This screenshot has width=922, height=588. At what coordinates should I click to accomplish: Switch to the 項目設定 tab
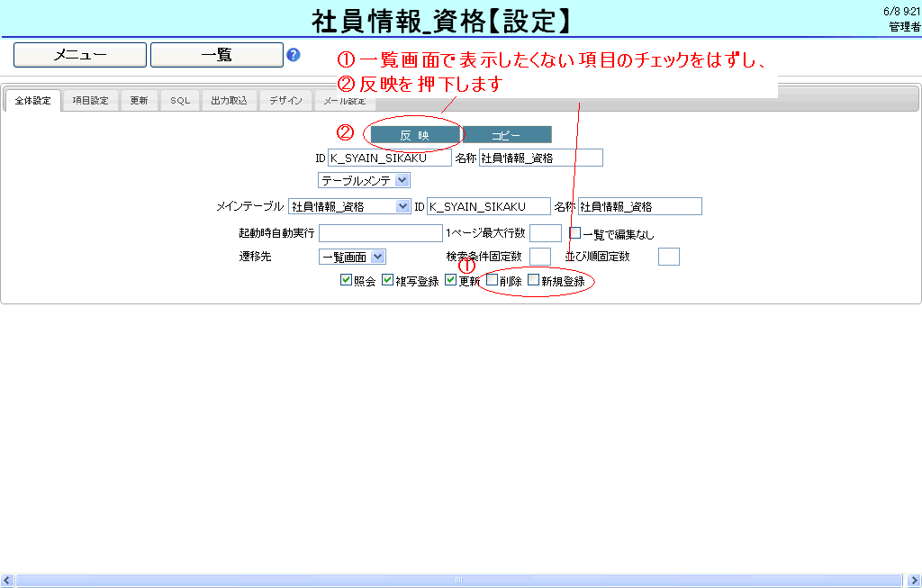[90, 101]
